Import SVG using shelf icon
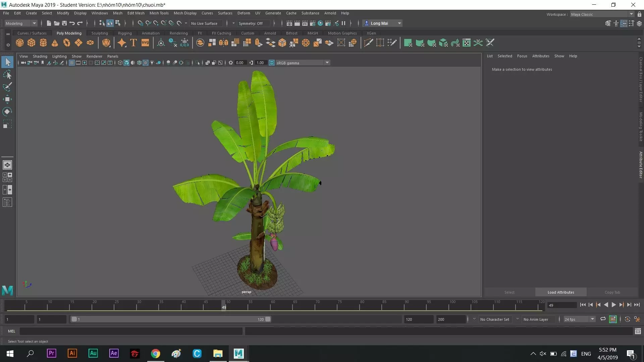This screenshot has width=644, height=362. click(145, 43)
